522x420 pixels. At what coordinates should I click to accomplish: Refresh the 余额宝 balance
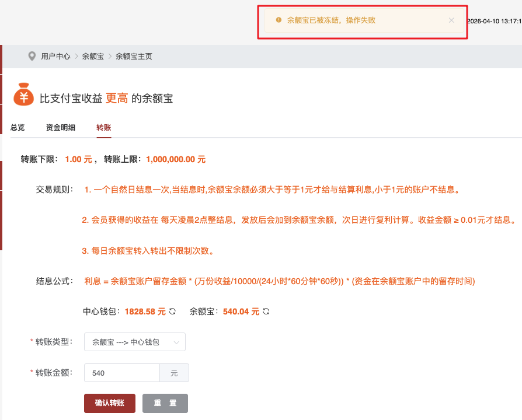click(x=266, y=311)
